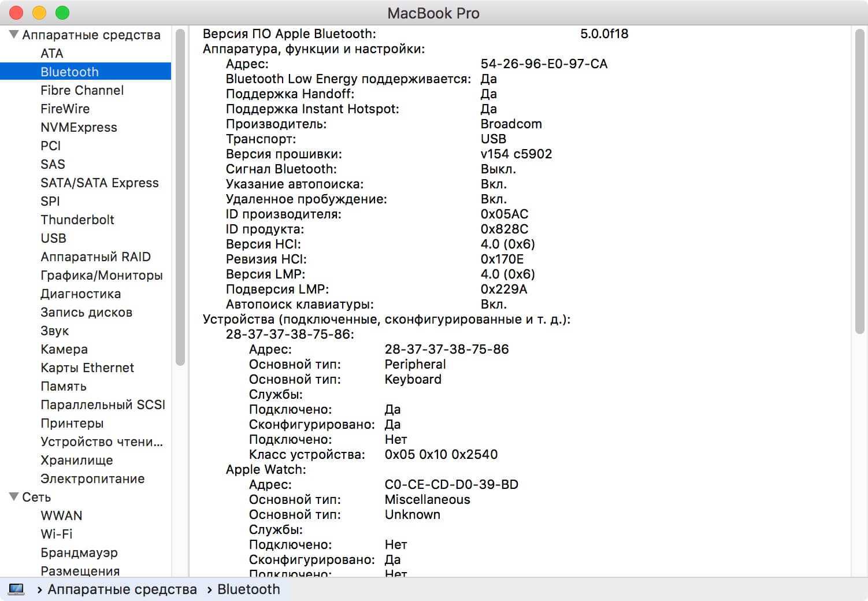Image resolution: width=868 pixels, height=601 pixels.
Task: Collapse the Аппаратные средства section
Action: (14, 35)
